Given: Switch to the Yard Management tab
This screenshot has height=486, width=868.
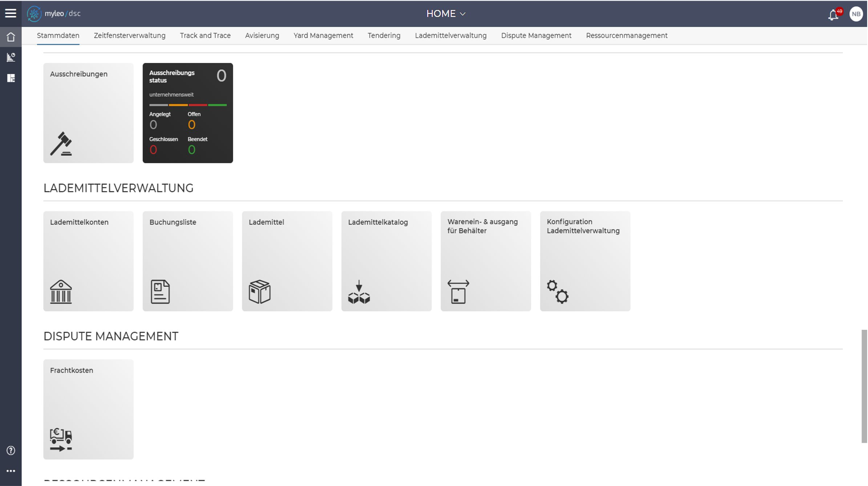Looking at the screenshot, I should 323,36.
